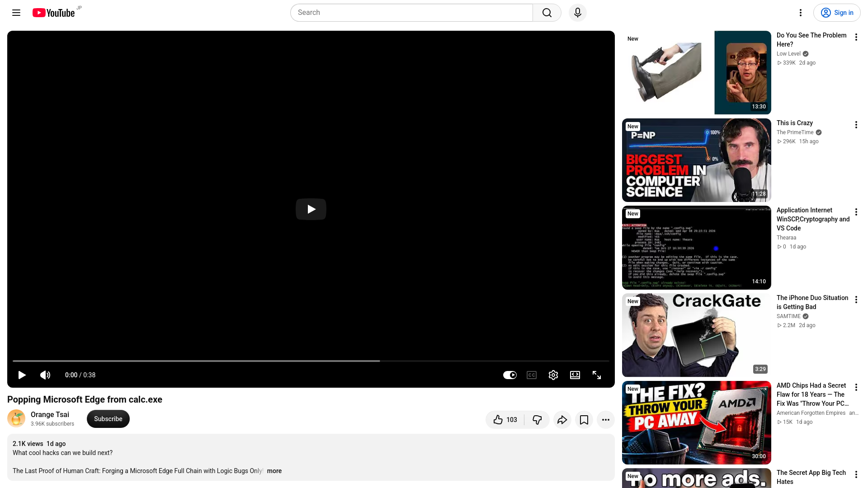Play video from control bar
The width and height of the screenshot is (868, 488).
click(22, 375)
